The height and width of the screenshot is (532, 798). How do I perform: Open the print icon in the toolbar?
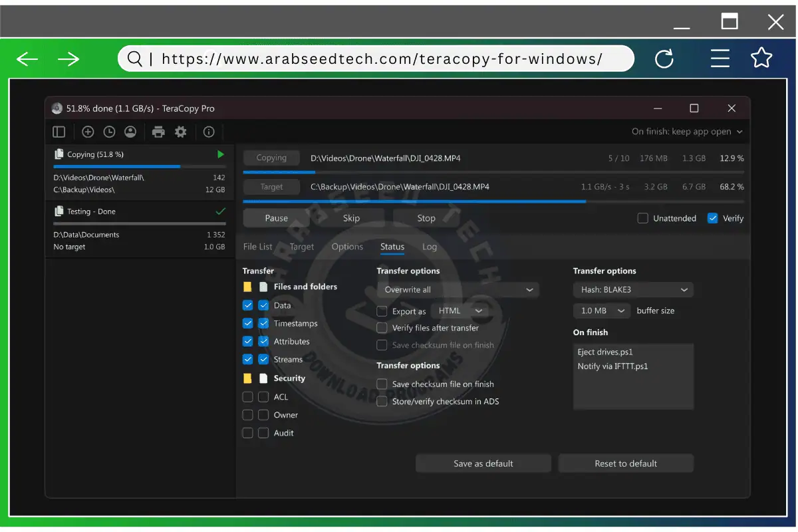(x=158, y=132)
